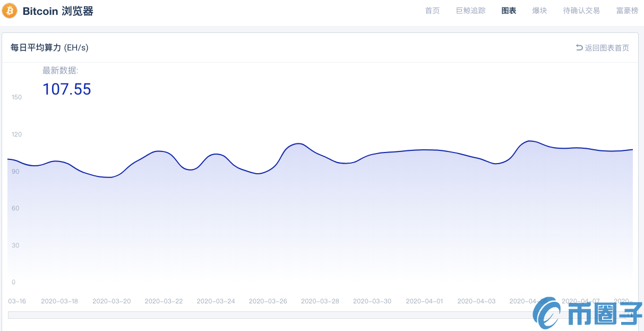Open 待确认交易 pending transactions
Viewport: 644px width, 331px height.
tap(581, 10)
